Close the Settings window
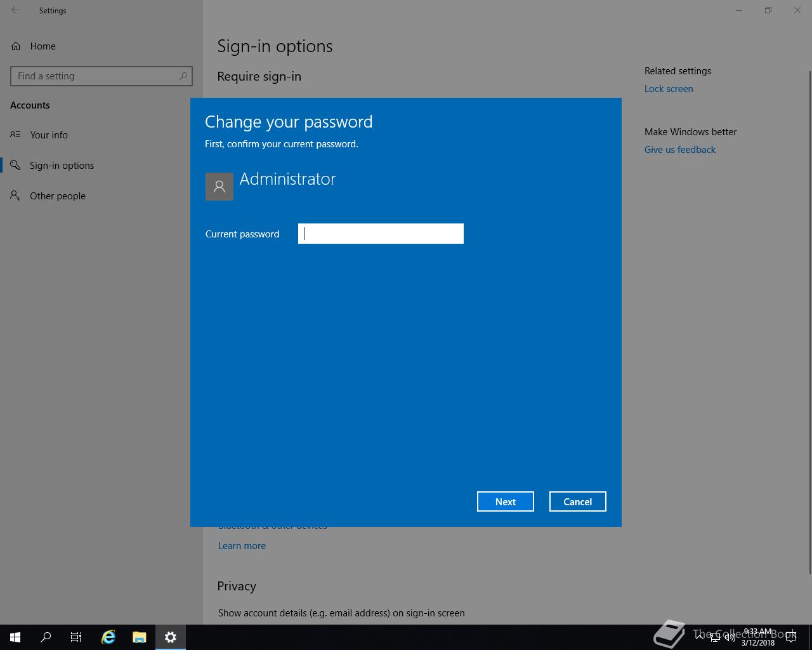Screen dimensions: 812x650 (x=797, y=10)
